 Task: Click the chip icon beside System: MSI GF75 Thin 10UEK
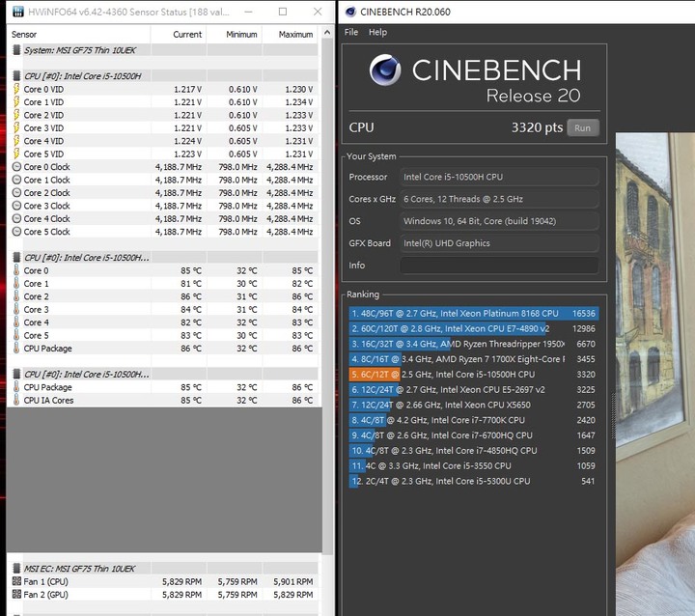(16, 50)
